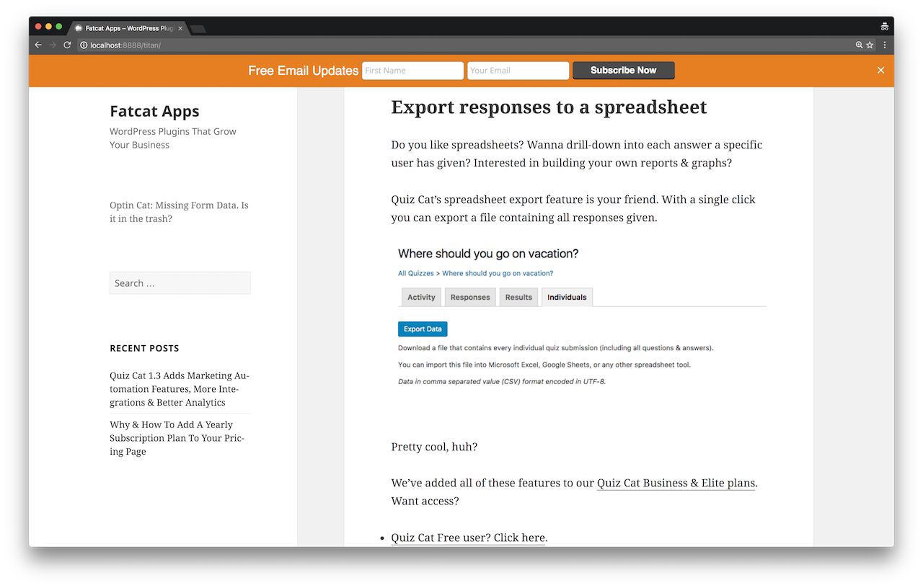Click the incognito icon in title bar

(884, 27)
